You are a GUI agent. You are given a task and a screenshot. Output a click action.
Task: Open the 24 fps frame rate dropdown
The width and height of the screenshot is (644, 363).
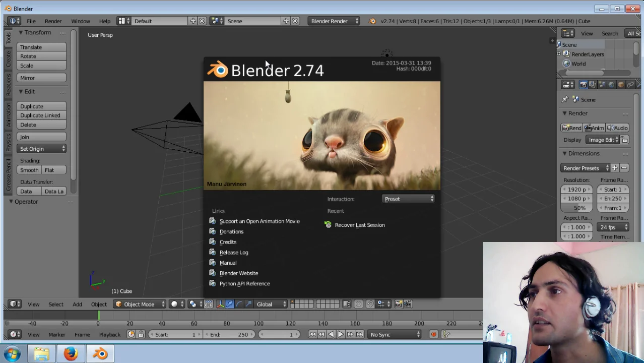point(613,227)
